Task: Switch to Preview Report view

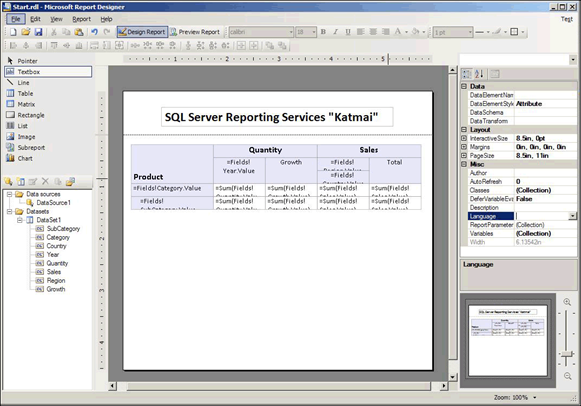Action: (x=195, y=32)
